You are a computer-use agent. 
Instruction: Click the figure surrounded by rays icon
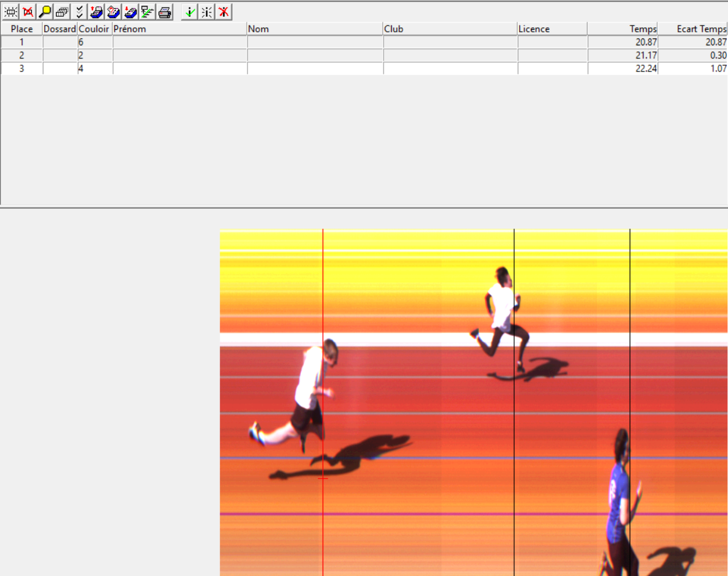(x=206, y=12)
